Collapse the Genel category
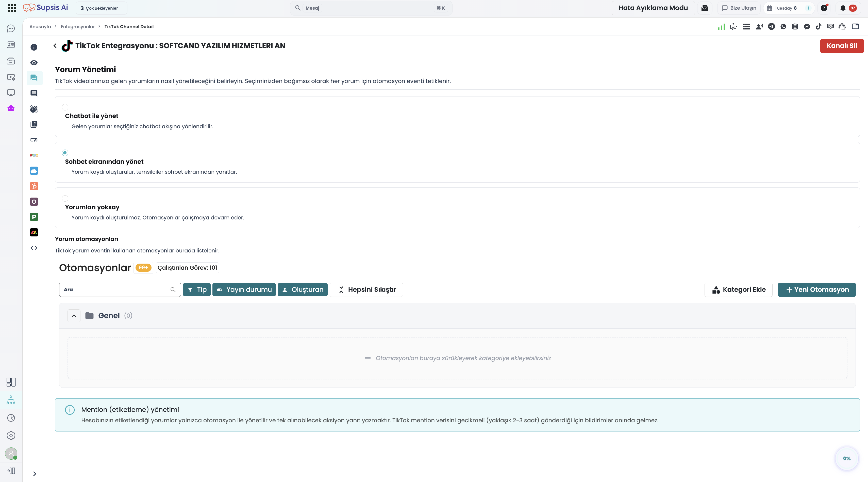 [x=74, y=316]
